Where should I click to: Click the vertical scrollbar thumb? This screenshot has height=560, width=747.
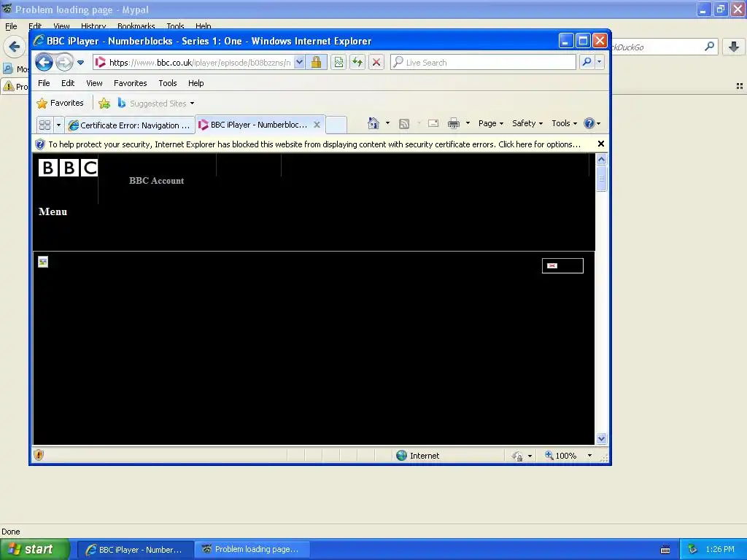point(601,179)
